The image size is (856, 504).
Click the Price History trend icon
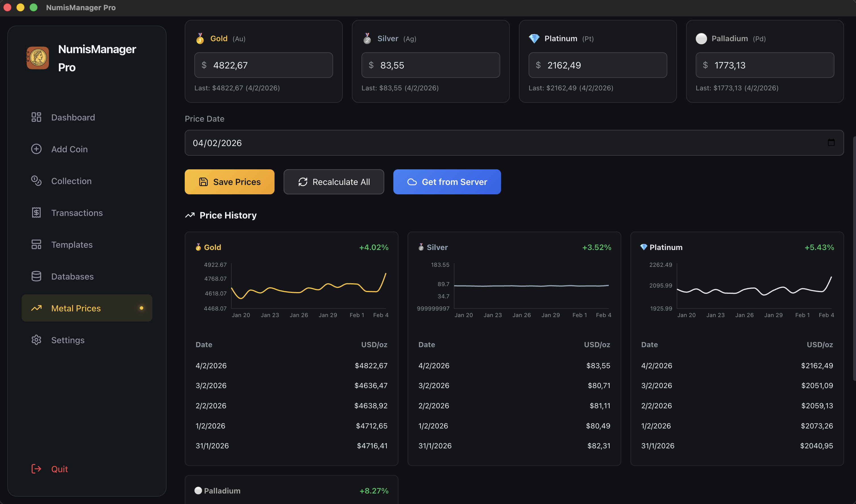tap(190, 215)
